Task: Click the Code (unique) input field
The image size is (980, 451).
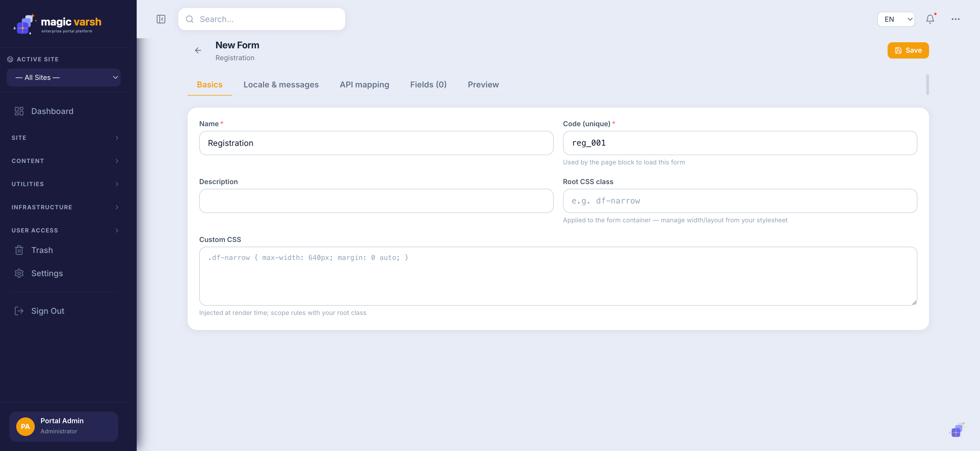Action: [x=740, y=143]
